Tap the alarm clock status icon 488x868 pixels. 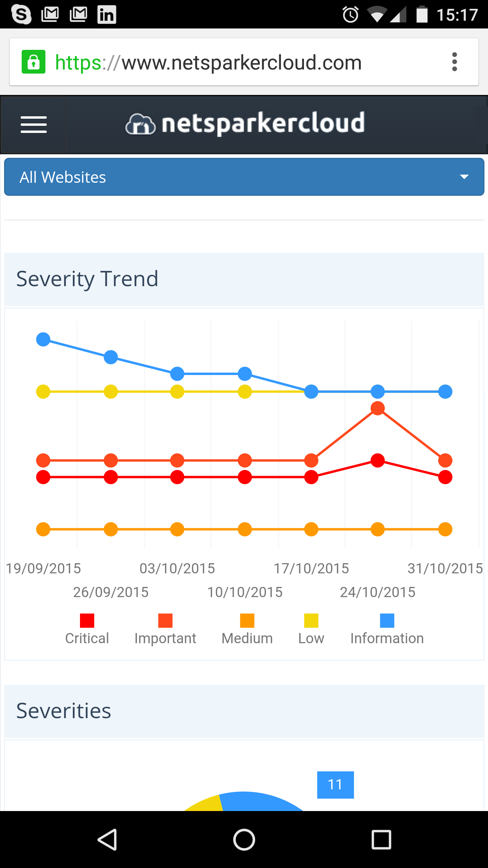pos(350,14)
